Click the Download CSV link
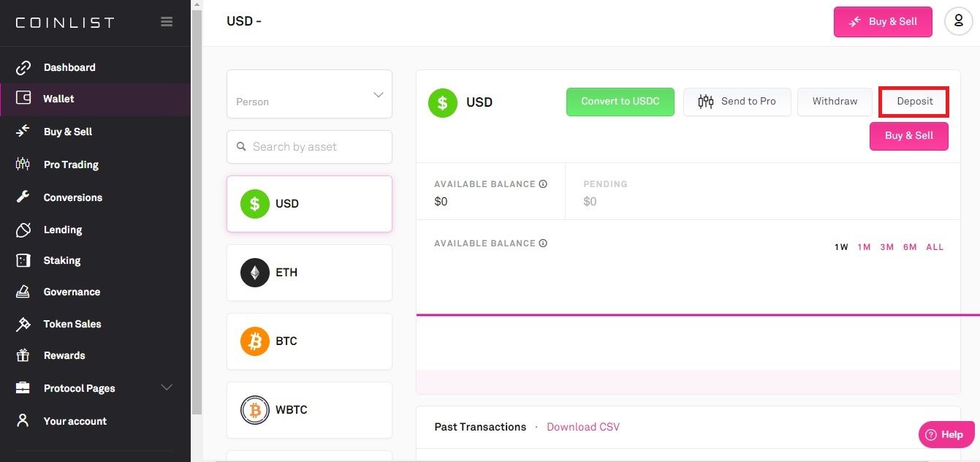Viewport: 980px width, 462px height. 583,427
